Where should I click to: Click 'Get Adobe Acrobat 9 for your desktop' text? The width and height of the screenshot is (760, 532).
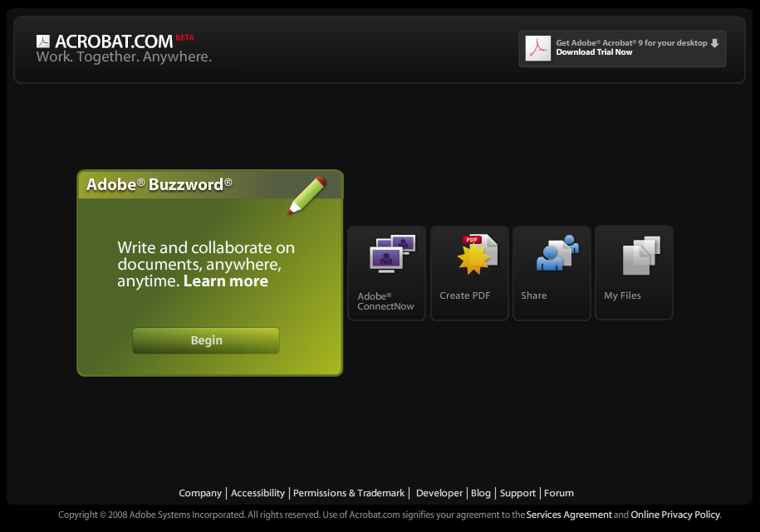[x=631, y=43]
